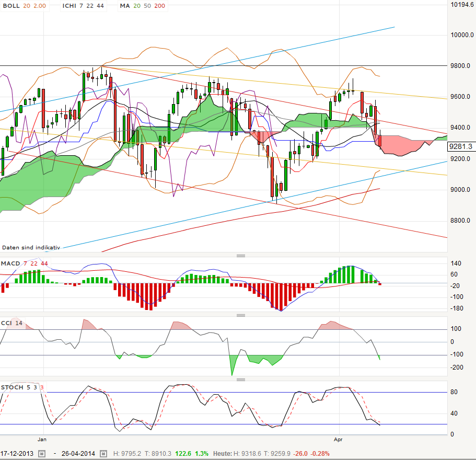Screen dimensions: 476x460
Task: Open the end date calendar icon
Action: tap(103, 454)
